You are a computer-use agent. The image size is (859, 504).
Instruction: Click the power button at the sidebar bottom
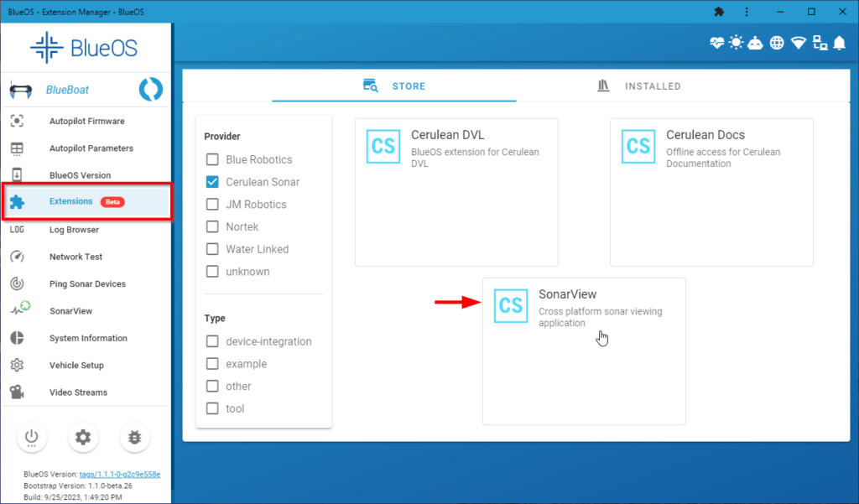tap(32, 437)
